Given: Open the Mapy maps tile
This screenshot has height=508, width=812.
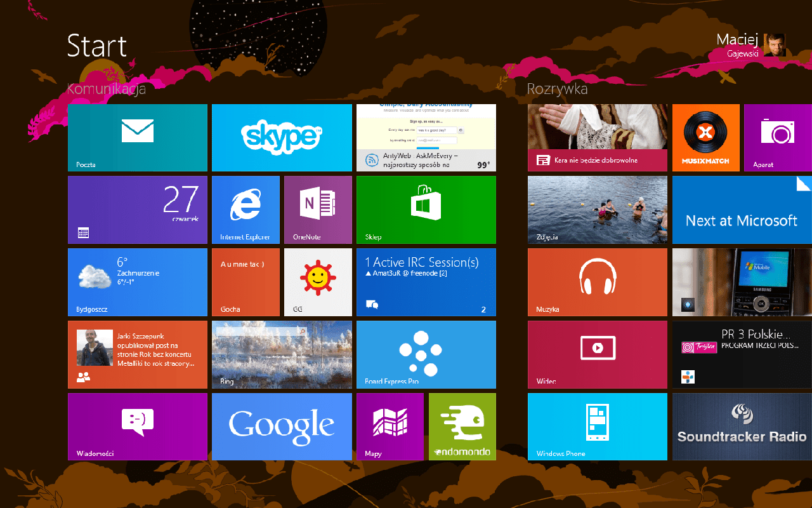Looking at the screenshot, I should [390, 427].
